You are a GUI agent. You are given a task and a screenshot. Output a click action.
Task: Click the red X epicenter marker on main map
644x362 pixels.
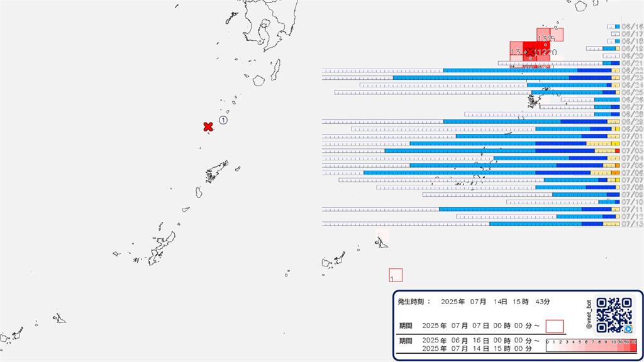pyautogui.click(x=208, y=127)
